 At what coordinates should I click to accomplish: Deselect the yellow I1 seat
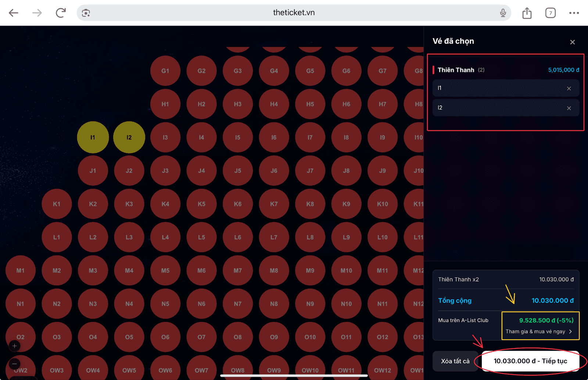click(x=93, y=137)
